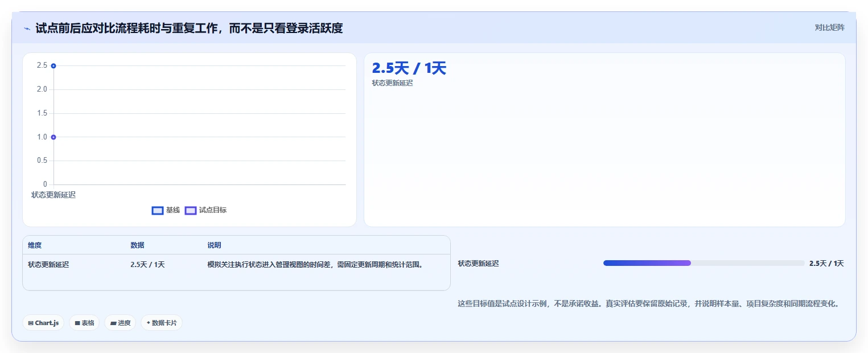This screenshot has width=868, height=353.
Task: Click table cell 2.5天 / 1天
Action: [x=147, y=265]
